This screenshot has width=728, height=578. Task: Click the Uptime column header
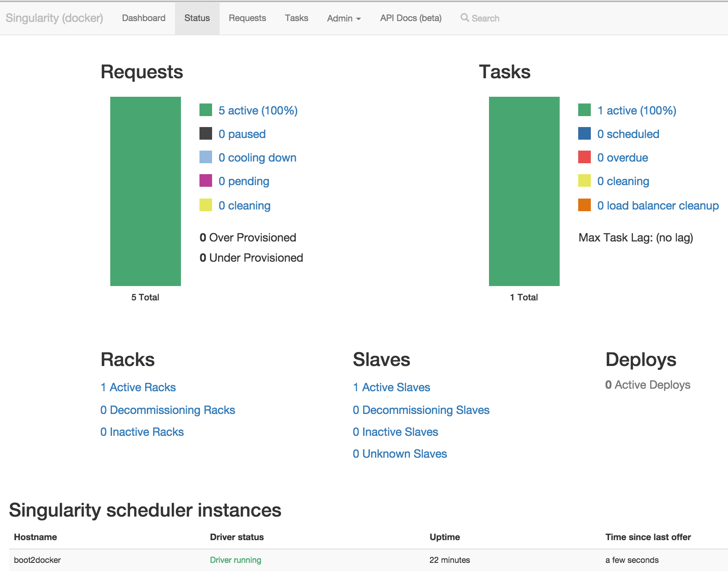tap(445, 537)
